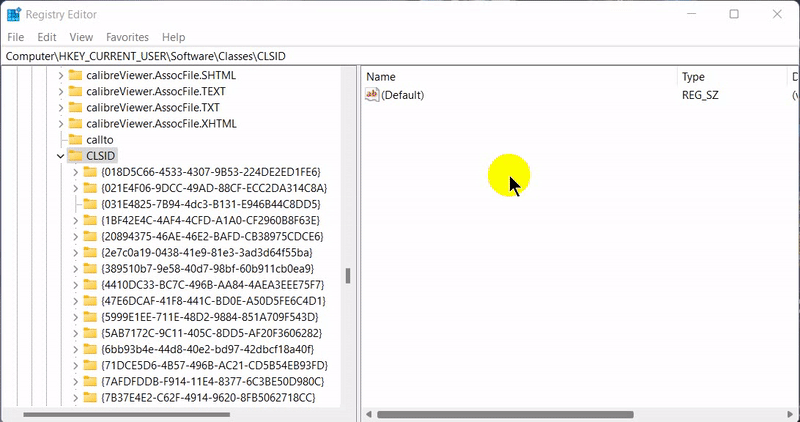Click the registry path address bar
The height and width of the screenshot is (422, 800).
tap(400, 56)
